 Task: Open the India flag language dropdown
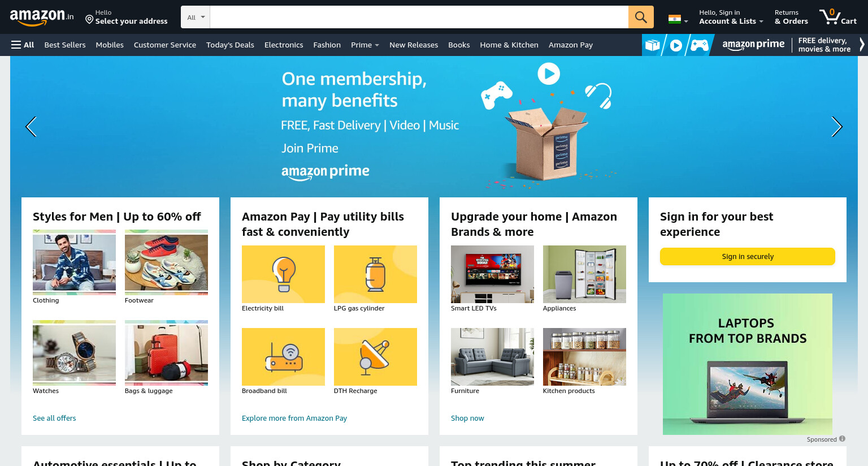pos(678,19)
